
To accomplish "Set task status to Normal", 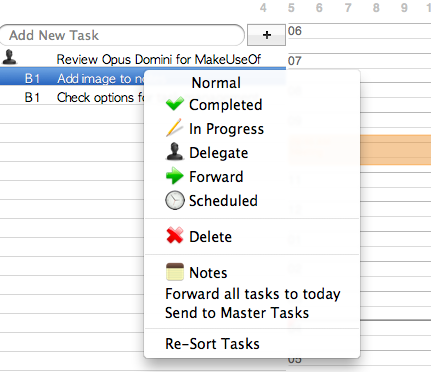I will 216,83.
